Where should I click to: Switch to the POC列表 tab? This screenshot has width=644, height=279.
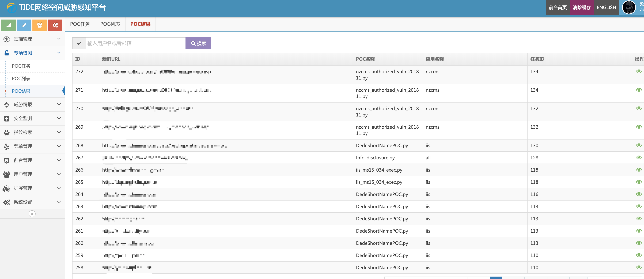110,24
